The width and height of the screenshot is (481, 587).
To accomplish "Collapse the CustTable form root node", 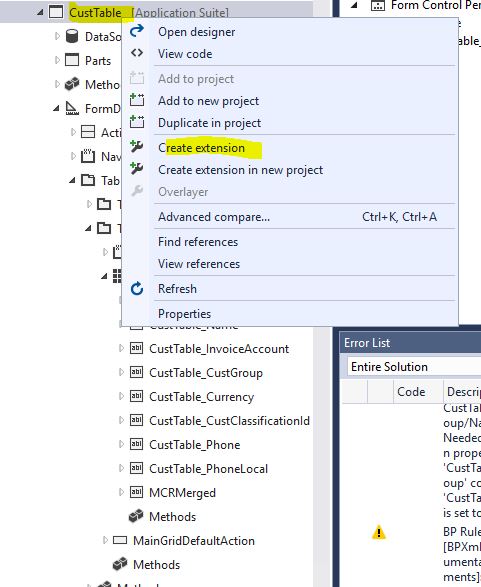I will click(40, 13).
